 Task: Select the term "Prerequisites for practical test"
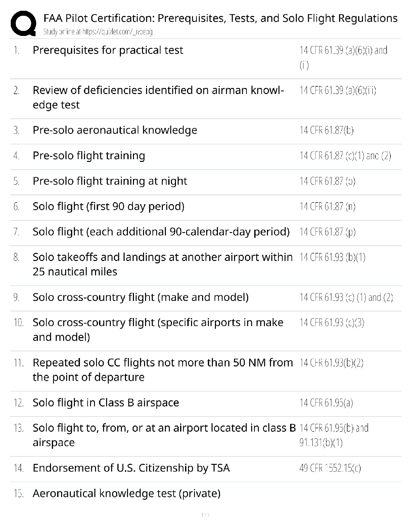[108, 50]
